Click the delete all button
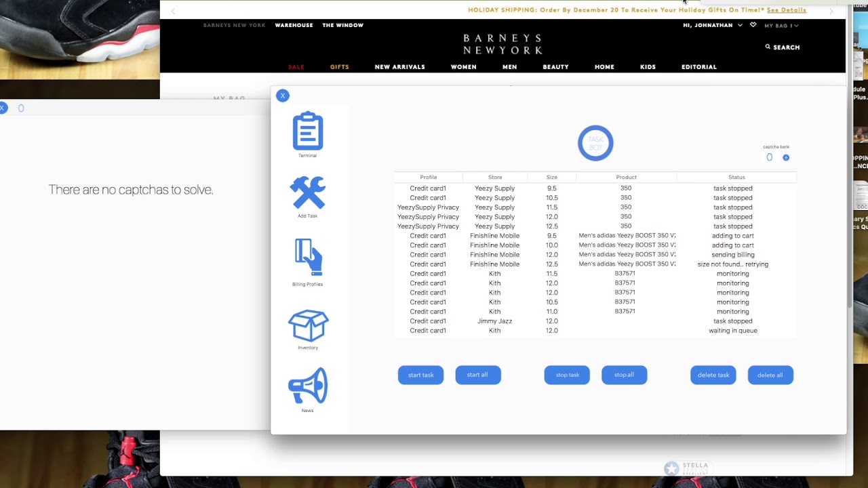868x488 pixels. [770, 375]
